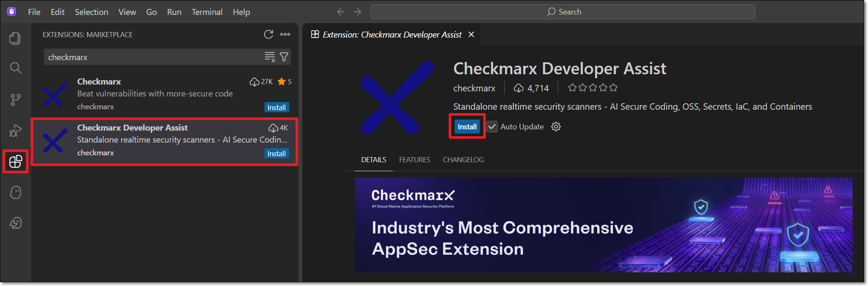Click the five-star rating of Developer Assist
The height and width of the screenshot is (286, 868).
(x=593, y=88)
